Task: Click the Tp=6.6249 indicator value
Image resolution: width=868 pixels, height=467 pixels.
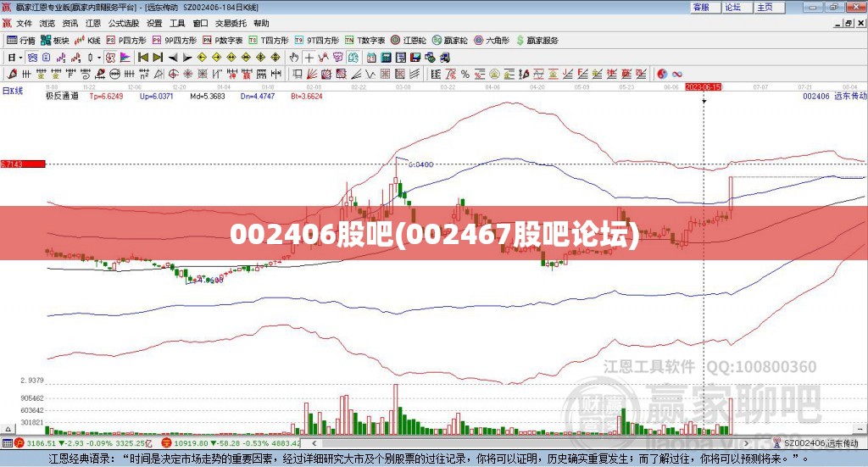Action: (x=106, y=96)
